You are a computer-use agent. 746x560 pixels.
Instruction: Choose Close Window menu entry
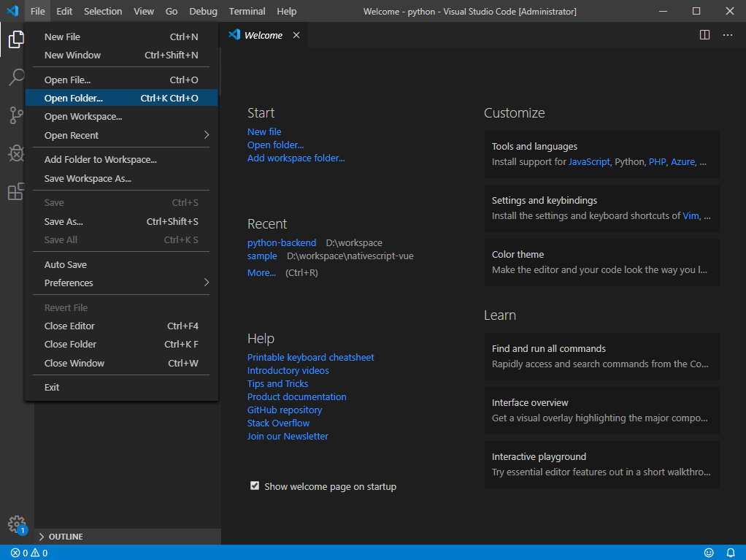click(121, 363)
